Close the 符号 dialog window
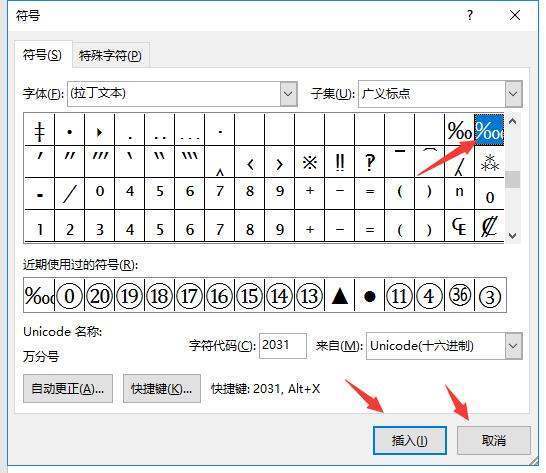546x473 pixels. click(515, 15)
